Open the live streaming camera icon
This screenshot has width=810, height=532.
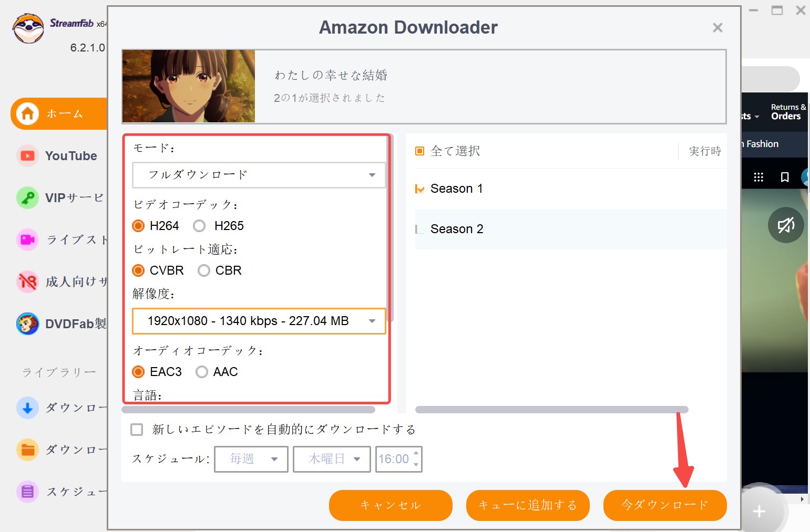pos(27,240)
